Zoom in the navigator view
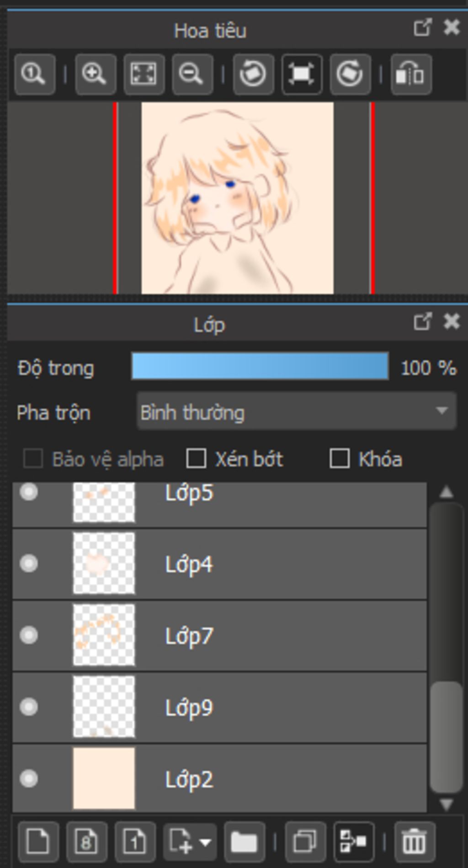468x868 pixels. click(x=95, y=74)
